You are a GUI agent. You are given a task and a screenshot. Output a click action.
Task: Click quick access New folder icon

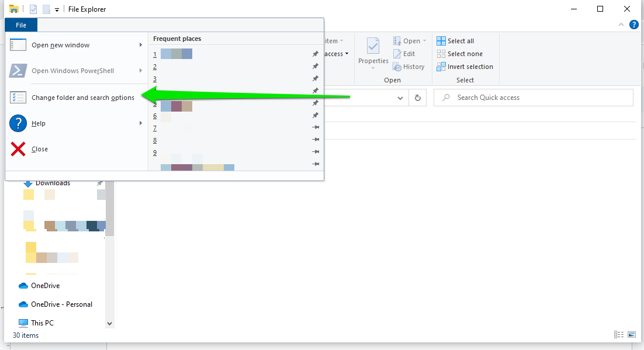click(x=46, y=9)
